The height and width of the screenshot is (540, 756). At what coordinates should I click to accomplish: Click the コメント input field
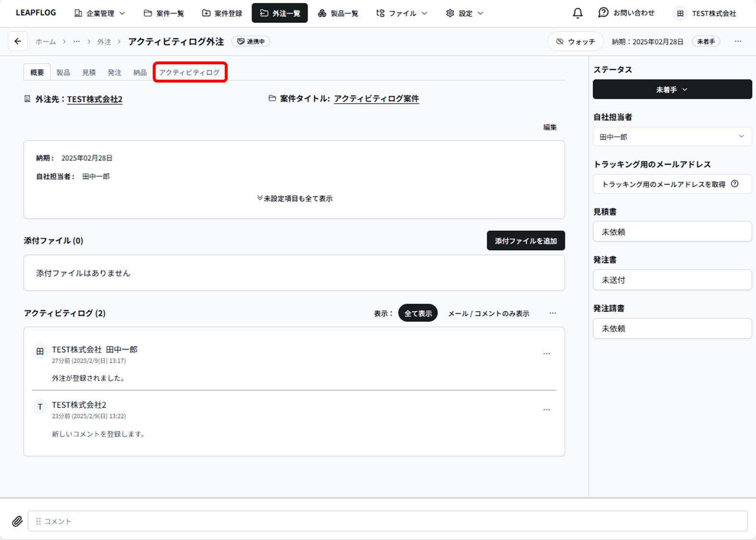click(387, 521)
